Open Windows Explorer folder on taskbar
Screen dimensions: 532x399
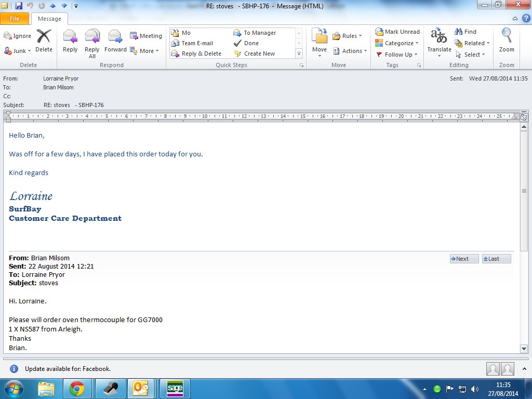point(46,389)
